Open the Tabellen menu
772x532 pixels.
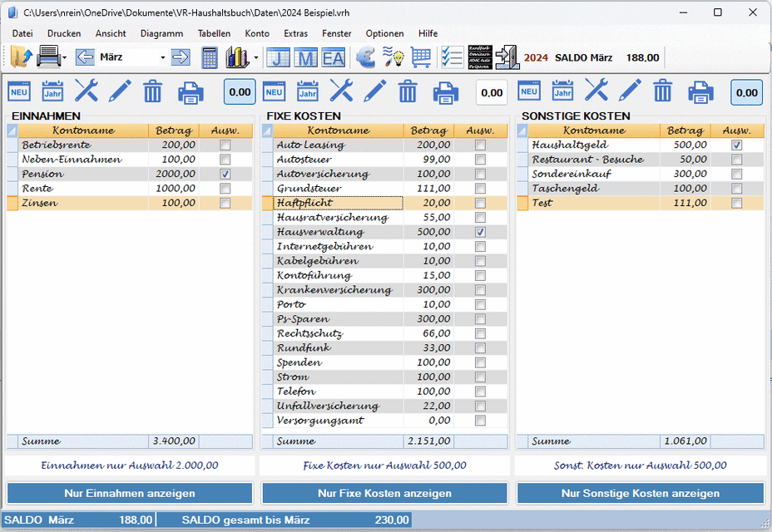pos(214,33)
